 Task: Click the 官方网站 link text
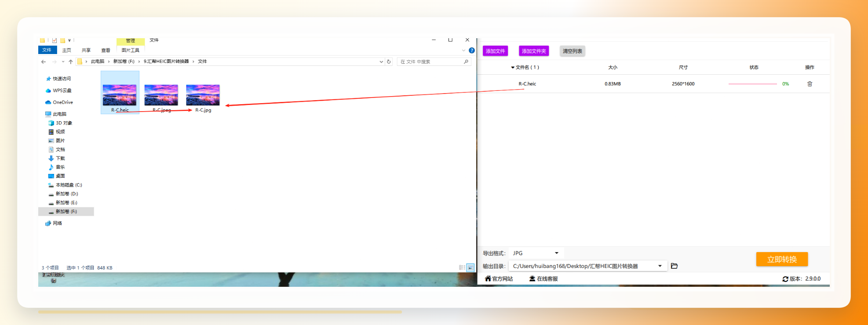point(503,279)
